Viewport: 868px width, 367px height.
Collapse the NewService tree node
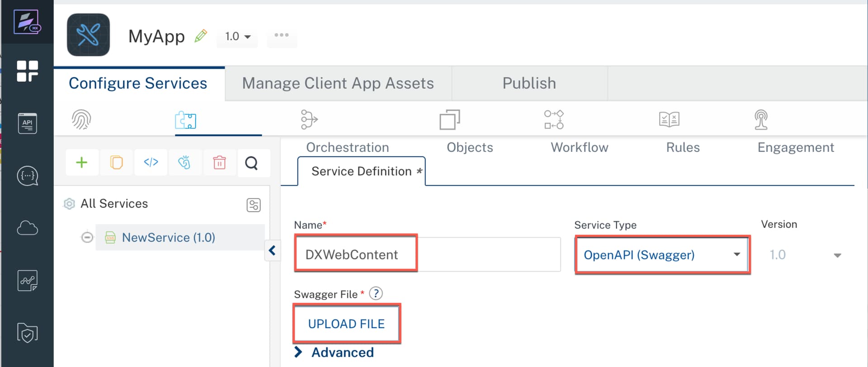87,237
